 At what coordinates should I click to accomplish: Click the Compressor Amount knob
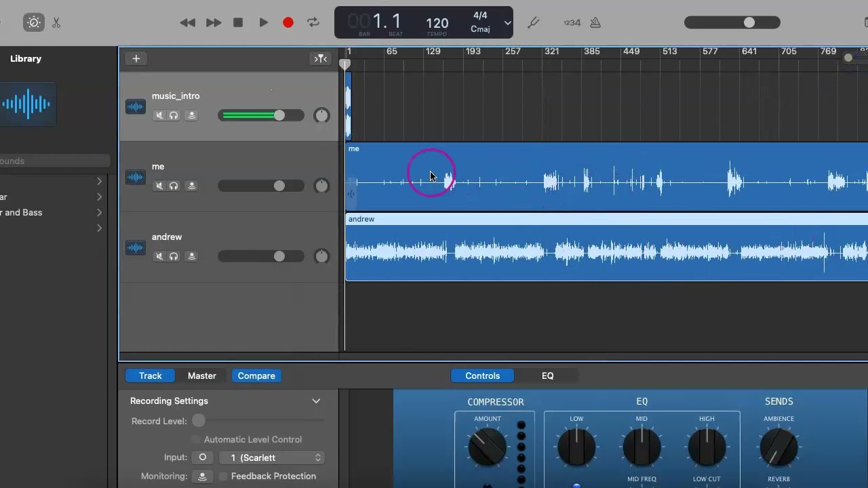click(487, 447)
